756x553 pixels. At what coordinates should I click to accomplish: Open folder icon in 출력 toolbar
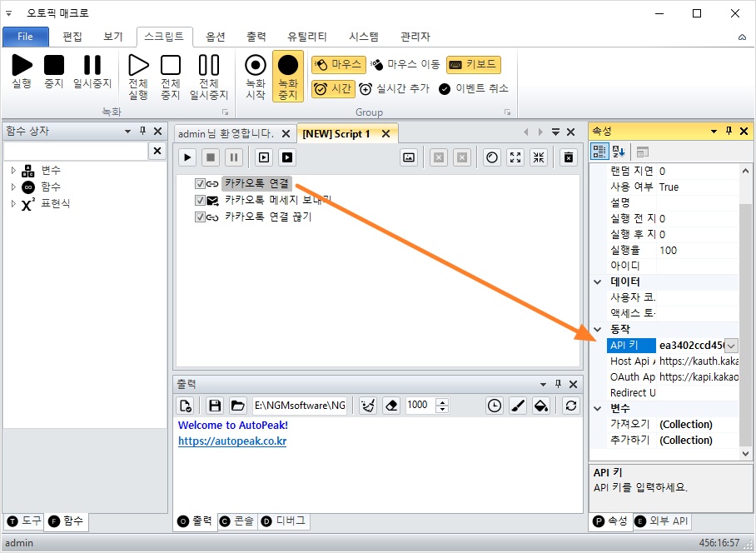[237, 406]
